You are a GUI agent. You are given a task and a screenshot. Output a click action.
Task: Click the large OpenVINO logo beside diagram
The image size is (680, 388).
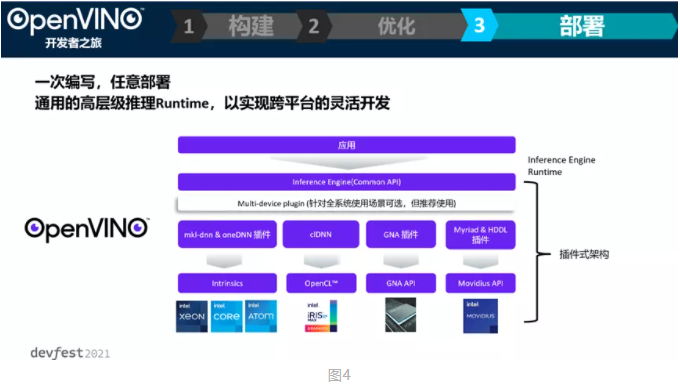click(87, 229)
